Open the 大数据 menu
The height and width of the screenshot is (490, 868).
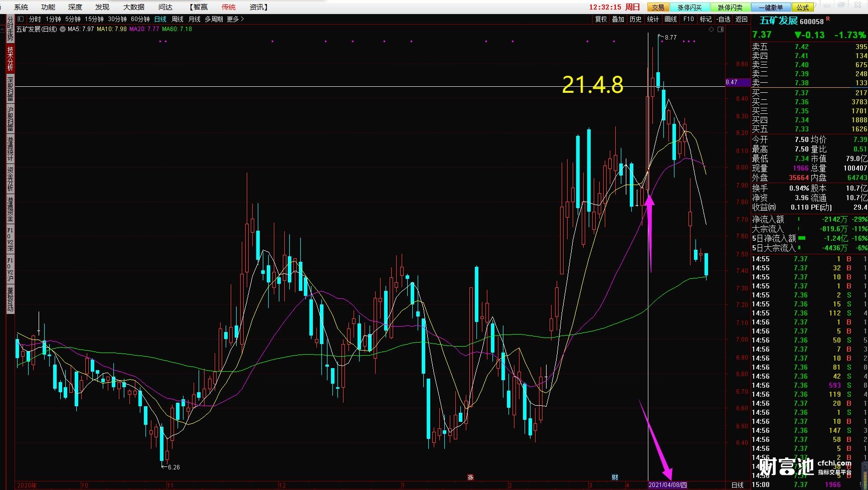pos(134,7)
